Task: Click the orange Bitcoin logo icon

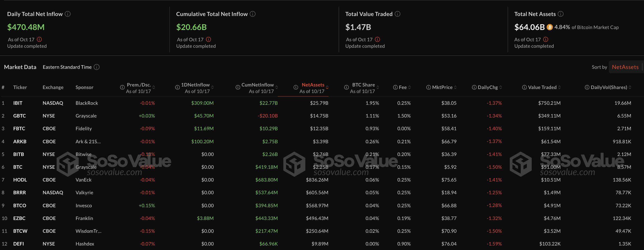Action: coord(549,27)
